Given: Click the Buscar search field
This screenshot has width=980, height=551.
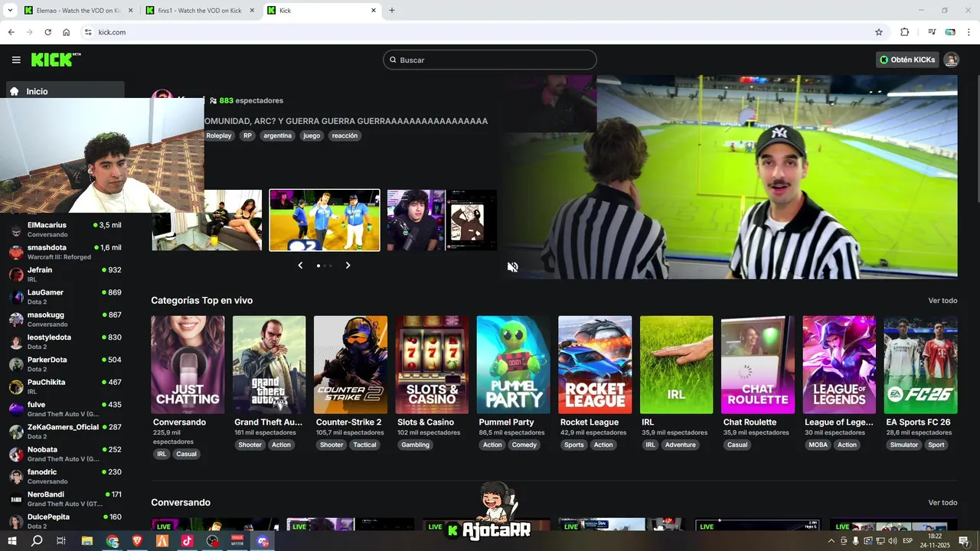Looking at the screenshot, I should 490,60.
